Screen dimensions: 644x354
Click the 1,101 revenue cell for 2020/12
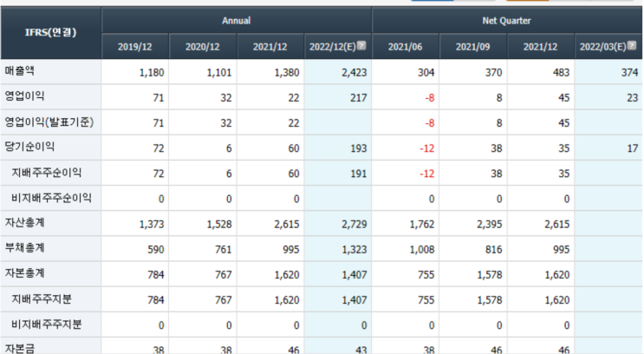click(203, 72)
